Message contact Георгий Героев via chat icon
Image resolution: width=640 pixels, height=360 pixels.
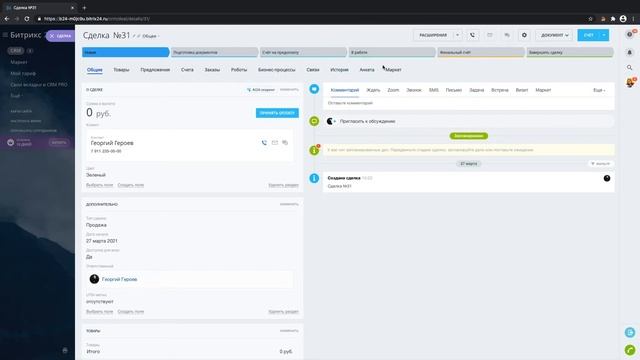click(x=285, y=142)
